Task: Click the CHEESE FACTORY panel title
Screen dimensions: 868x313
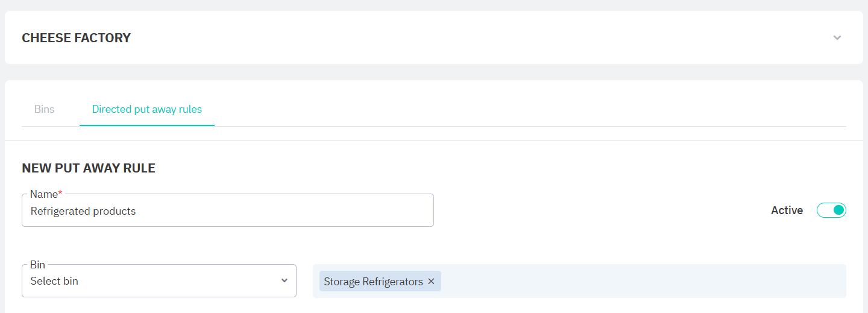Action: click(76, 38)
